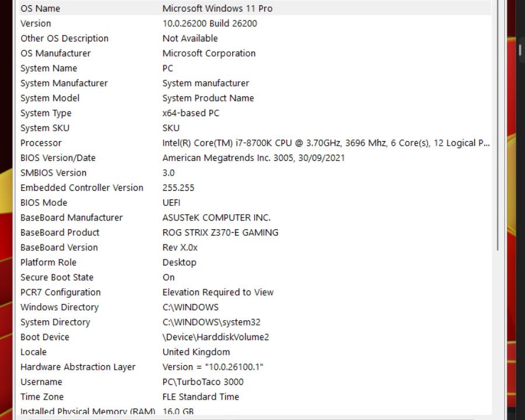Select the Boot Device label
525x420 pixels.
[x=44, y=337]
